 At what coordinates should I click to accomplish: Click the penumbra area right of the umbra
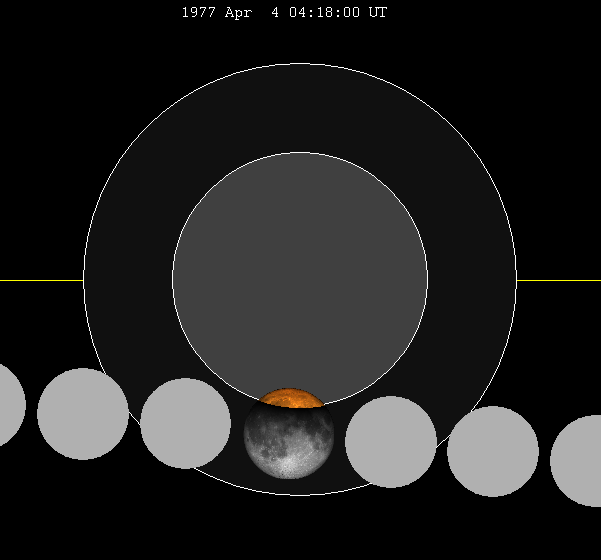[472, 280]
